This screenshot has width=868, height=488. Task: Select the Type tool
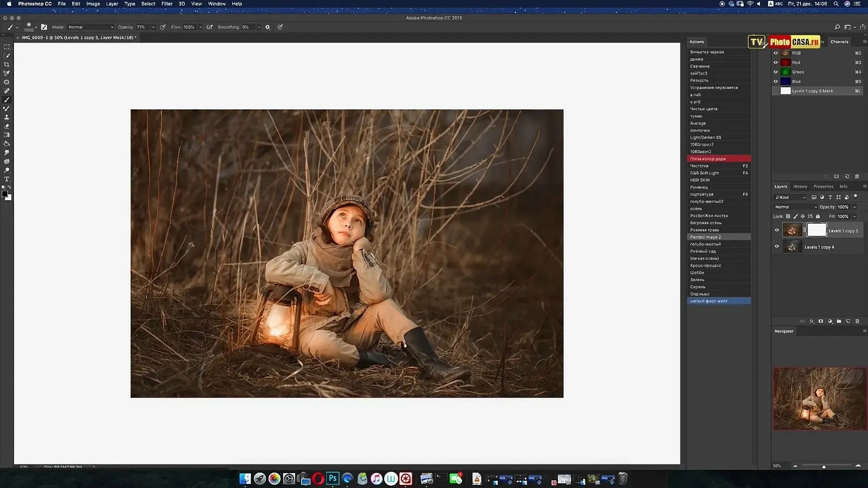tap(7, 179)
